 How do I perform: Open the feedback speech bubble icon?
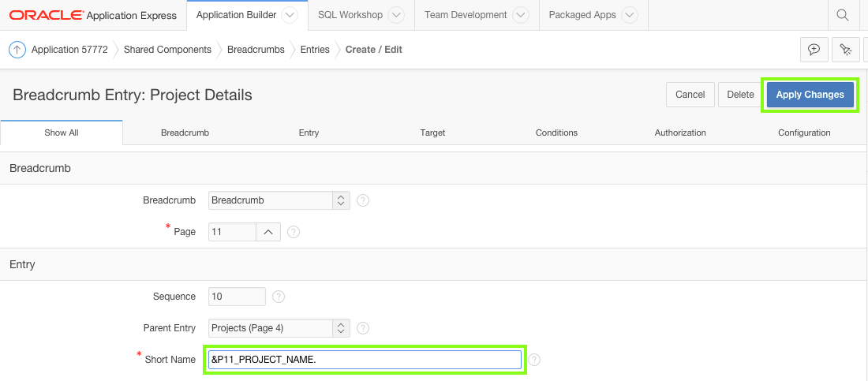pos(814,49)
